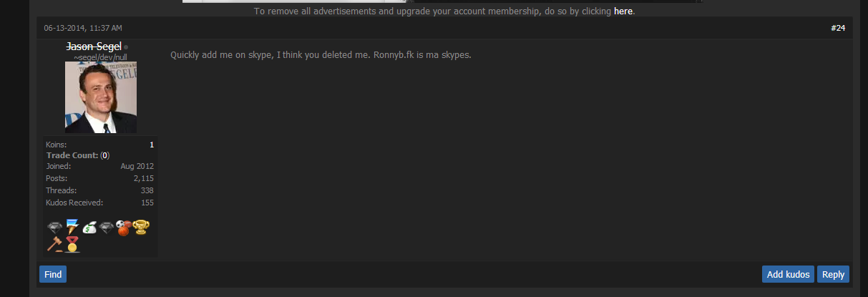Click the gold medal award badge
868x297 pixels.
72,245
